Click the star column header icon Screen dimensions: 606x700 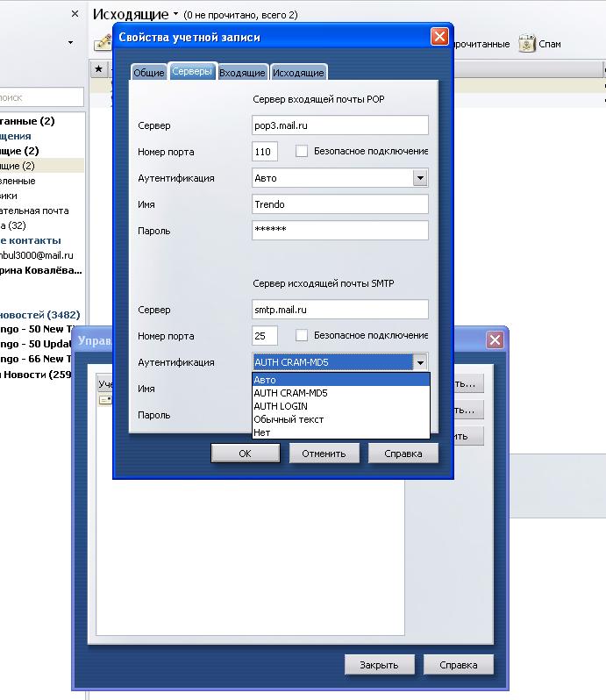(x=98, y=68)
